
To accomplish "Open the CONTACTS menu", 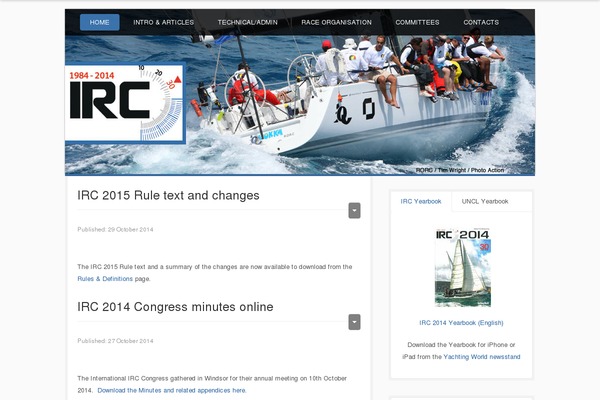I will click(x=481, y=22).
